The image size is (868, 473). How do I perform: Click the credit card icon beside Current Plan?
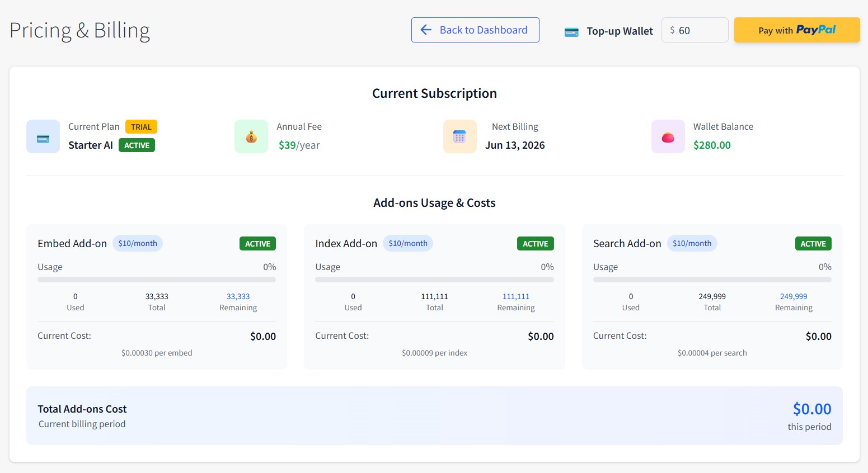point(43,136)
